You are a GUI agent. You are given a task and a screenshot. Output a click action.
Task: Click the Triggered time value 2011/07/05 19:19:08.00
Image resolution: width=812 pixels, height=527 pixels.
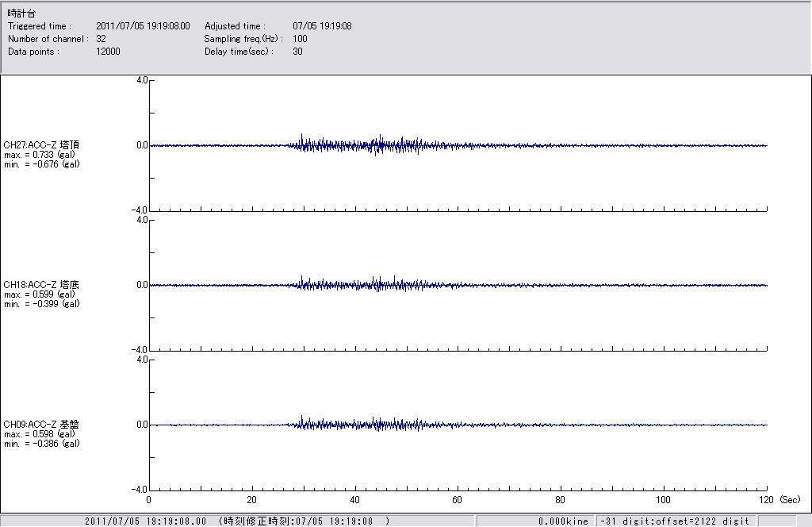coord(148,26)
